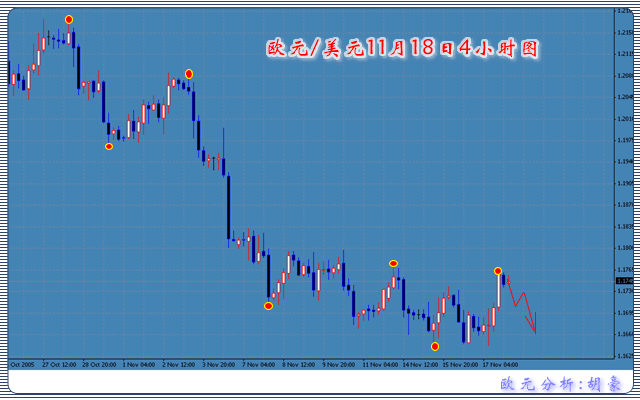The width and height of the screenshot is (640, 400).
Task: Click the 1.201 price axis label
Action: [625, 119]
